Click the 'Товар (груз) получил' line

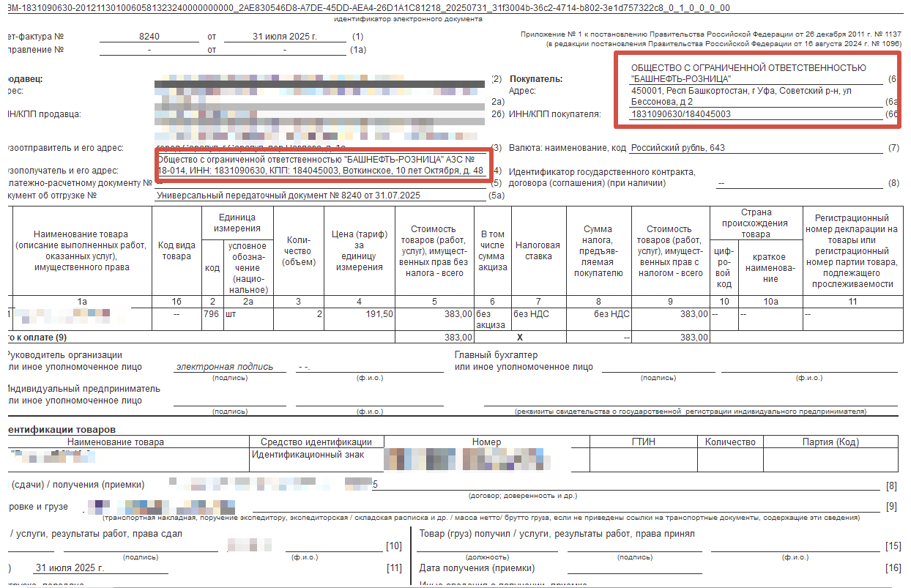coord(557,534)
